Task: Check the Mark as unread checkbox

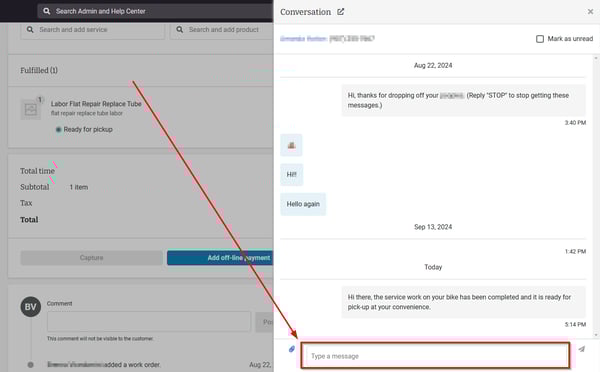Action: tap(540, 39)
